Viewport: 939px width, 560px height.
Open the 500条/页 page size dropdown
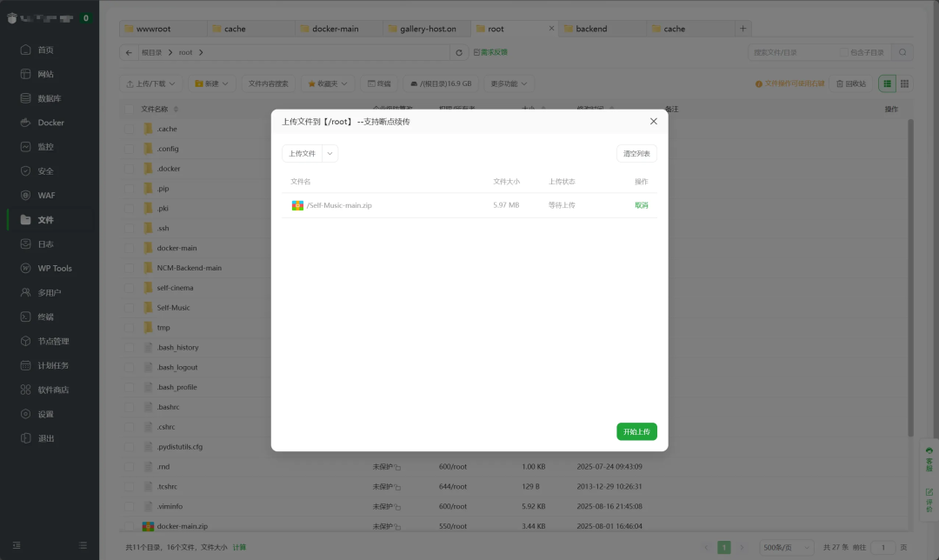(786, 548)
